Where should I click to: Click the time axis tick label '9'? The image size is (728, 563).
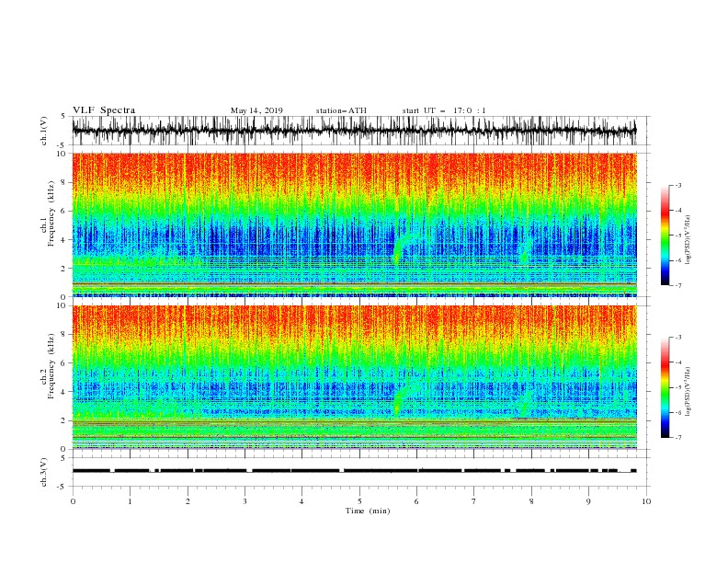[x=588, y=501]
